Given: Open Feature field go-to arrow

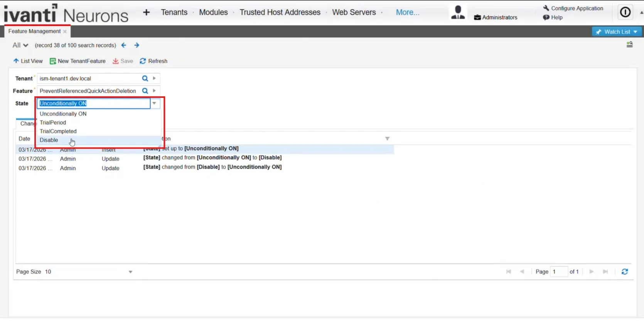Looking at the screenshot, I should (154, 91).
